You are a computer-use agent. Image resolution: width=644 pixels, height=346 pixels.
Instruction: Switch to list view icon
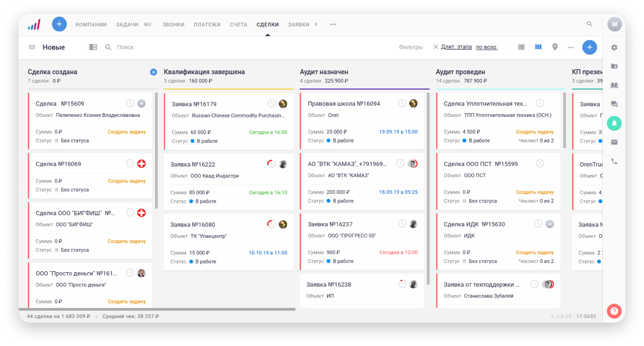coord(521,47)
